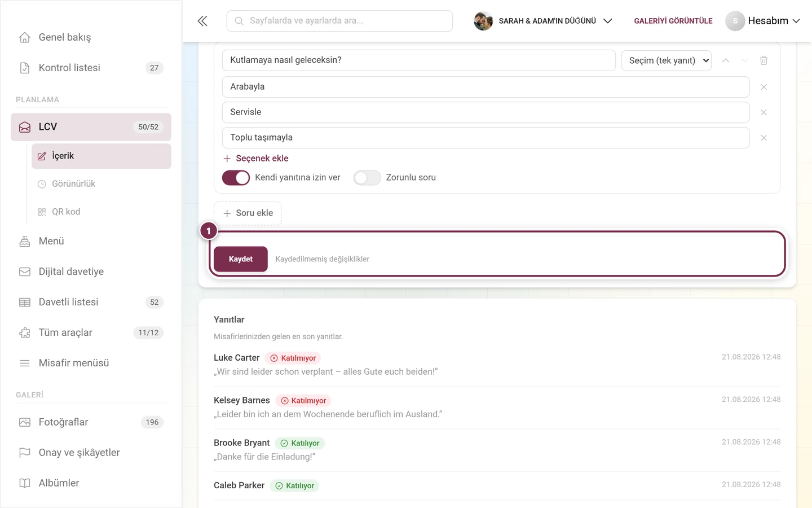Focus the page and settings search field

pos(339,21)
